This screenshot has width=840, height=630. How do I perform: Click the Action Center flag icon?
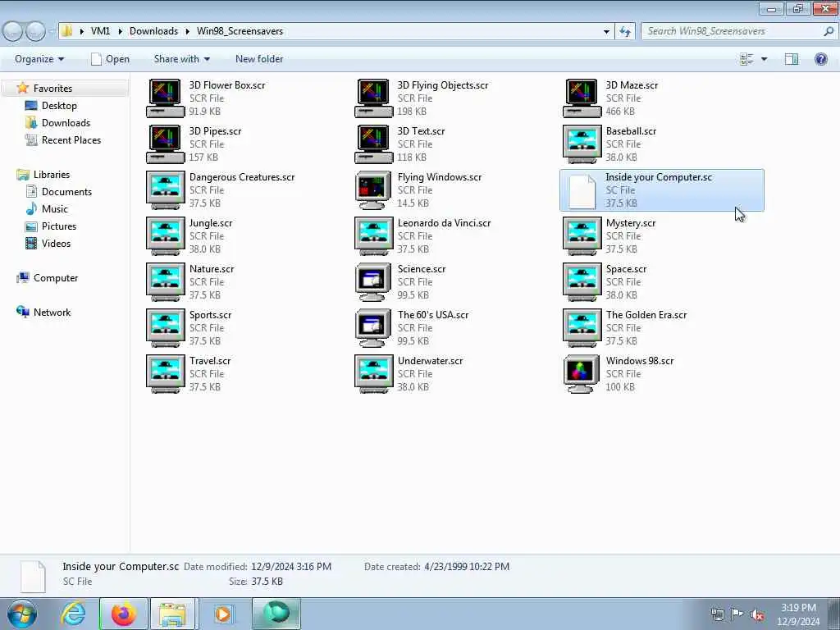(737, 614)
